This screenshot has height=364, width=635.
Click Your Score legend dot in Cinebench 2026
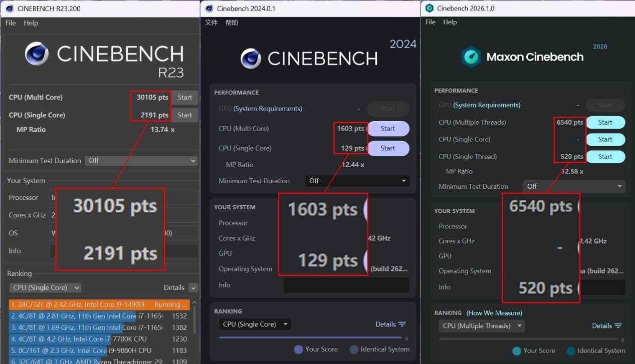pyautogui.click(x=516, y=351)
